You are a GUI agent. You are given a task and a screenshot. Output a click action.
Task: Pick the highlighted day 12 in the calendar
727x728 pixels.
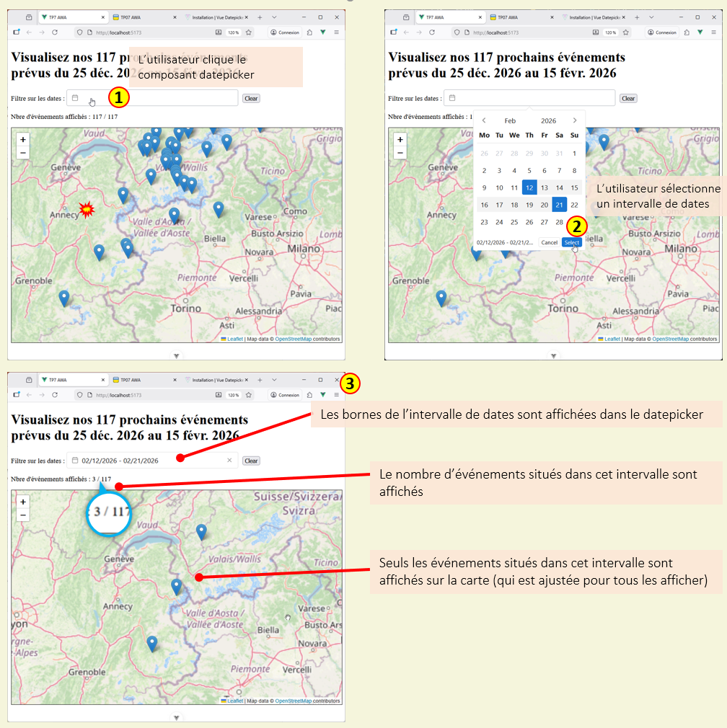pos(529,188)
